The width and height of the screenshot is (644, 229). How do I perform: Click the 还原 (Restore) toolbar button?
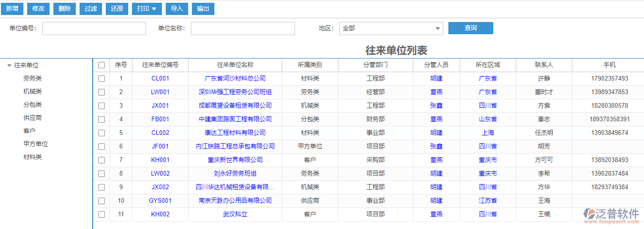(91, 8)
